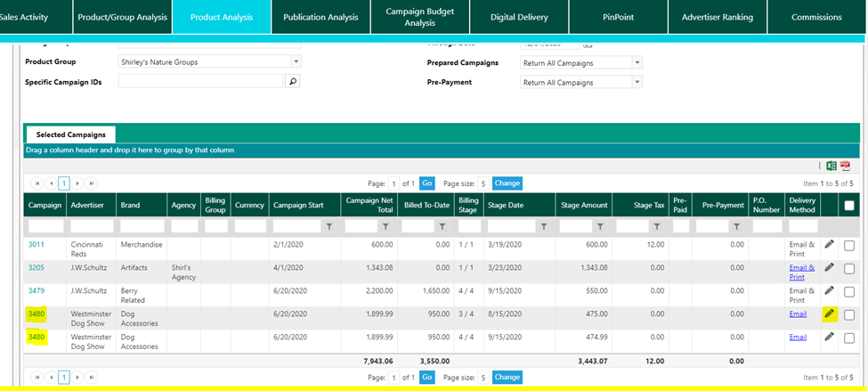
Task: Click the Stage Amount column filter icon
Action: [x=600, y=227]
